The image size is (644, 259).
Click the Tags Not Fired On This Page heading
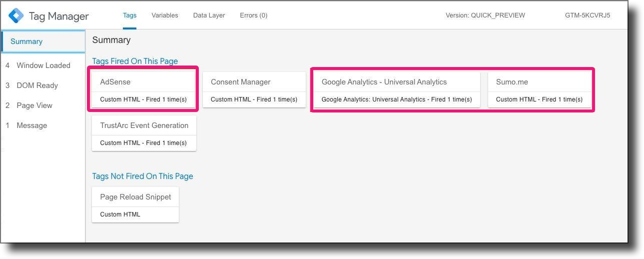[142, 176]
